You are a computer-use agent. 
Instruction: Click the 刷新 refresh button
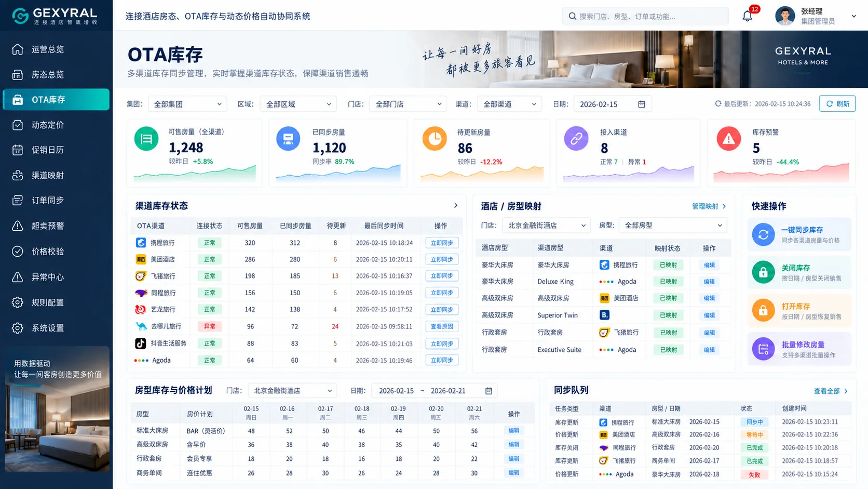pyautogui.click(x=837, y=103)
